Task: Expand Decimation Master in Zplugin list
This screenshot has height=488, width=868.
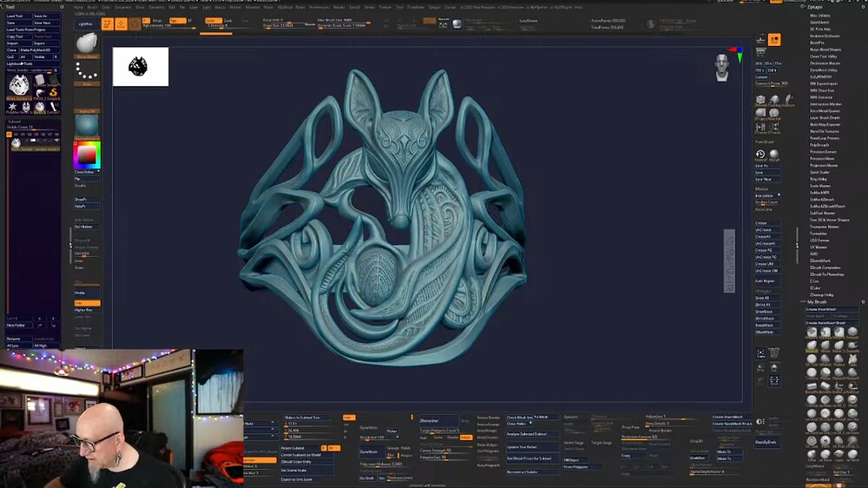Action: pos(825,63)
